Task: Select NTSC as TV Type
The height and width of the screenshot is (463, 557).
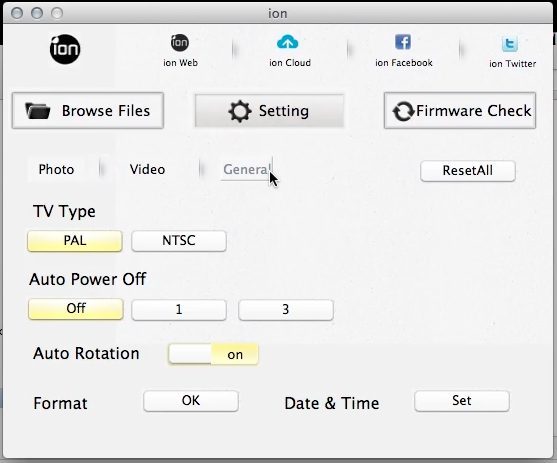Action: tap(179, 241)
